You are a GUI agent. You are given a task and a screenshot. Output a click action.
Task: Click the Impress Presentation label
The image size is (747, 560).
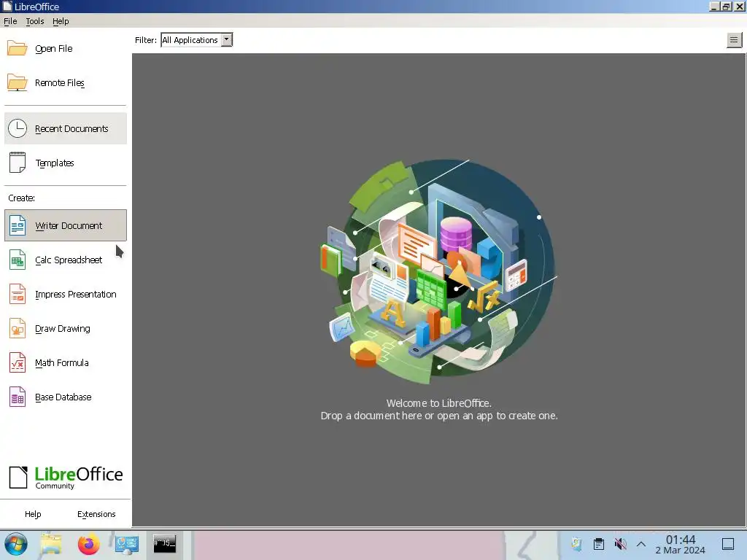click(x=76, y=295)
